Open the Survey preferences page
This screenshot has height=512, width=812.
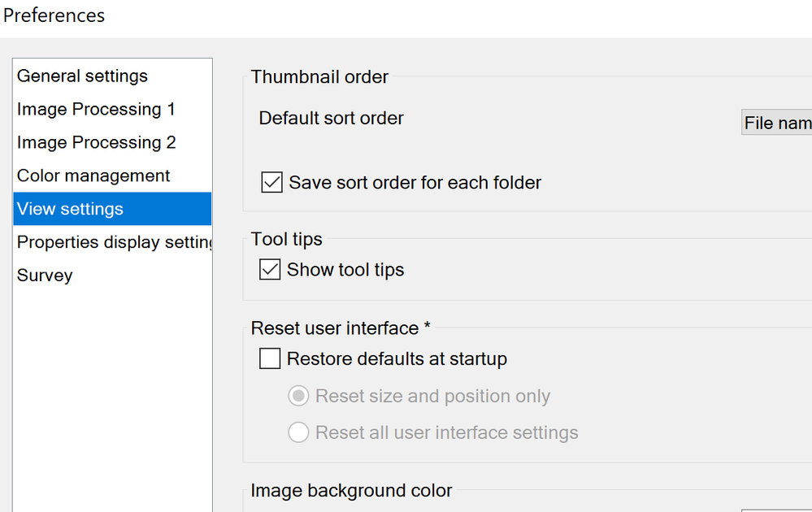pyautogui.click(x=45, y=276)
